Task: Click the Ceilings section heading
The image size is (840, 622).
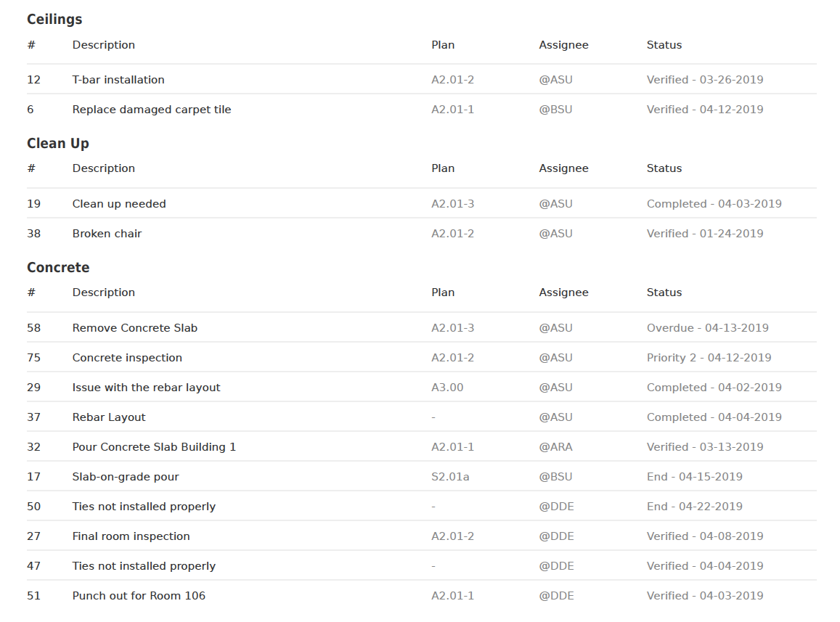Action: 54,20
